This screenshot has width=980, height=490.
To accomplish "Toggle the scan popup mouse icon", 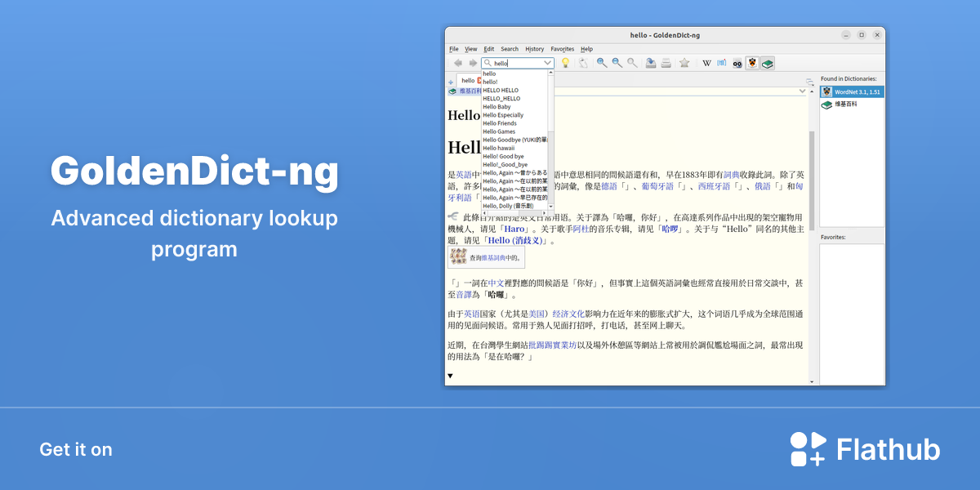I will tap(583, 63).
